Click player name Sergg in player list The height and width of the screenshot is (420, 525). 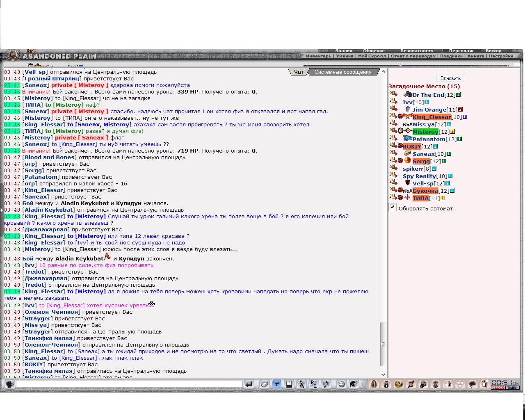421,161
